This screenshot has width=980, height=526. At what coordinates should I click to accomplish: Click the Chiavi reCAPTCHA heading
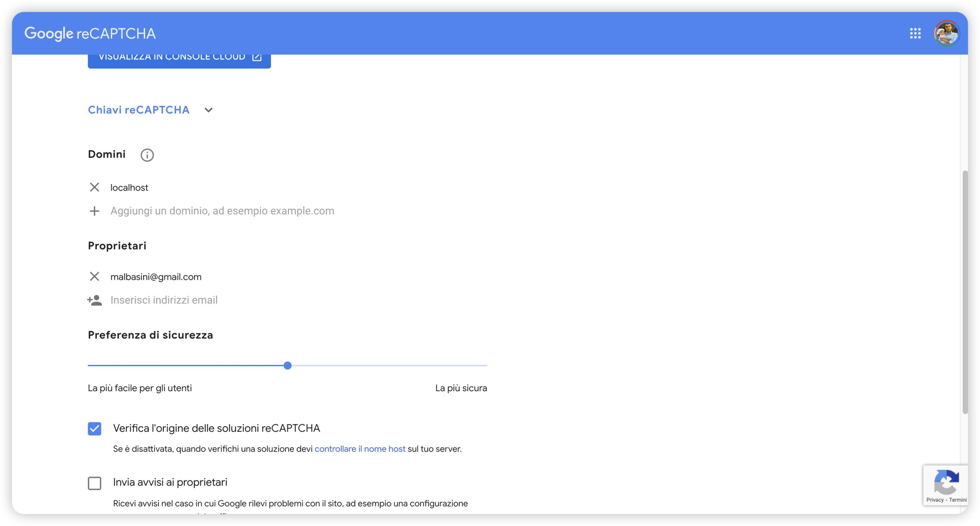pyautogui.click(x=139, y=110)
